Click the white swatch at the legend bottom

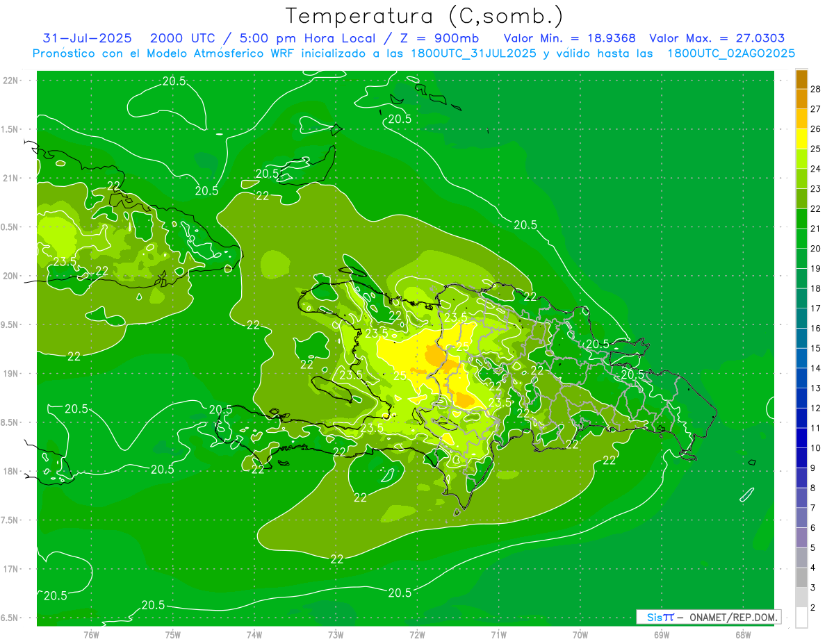tap(801, 617)
